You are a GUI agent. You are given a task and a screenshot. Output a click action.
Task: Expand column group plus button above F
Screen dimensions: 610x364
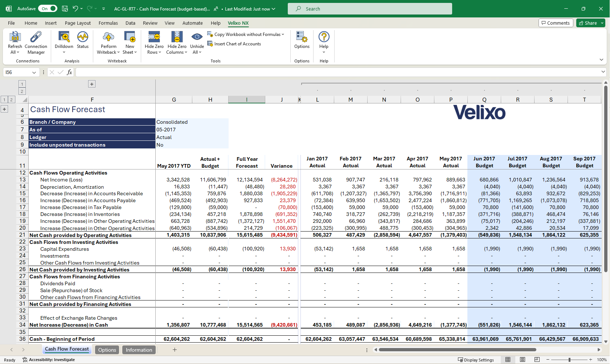(92, 84)
